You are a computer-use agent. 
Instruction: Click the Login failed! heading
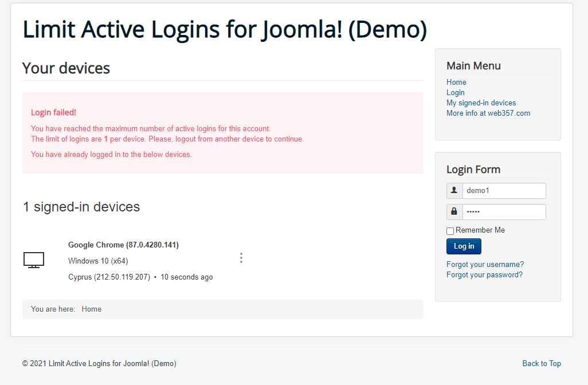(53, 112)
